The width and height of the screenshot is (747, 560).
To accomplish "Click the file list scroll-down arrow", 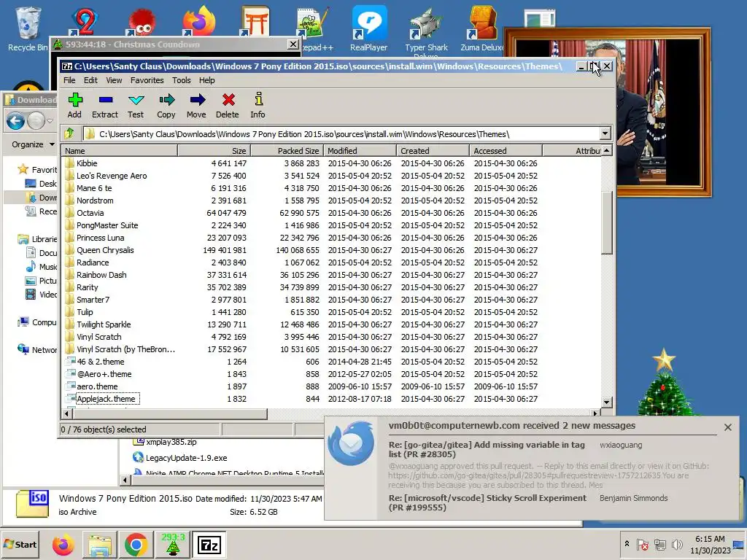I will click(x=606, y=402).
